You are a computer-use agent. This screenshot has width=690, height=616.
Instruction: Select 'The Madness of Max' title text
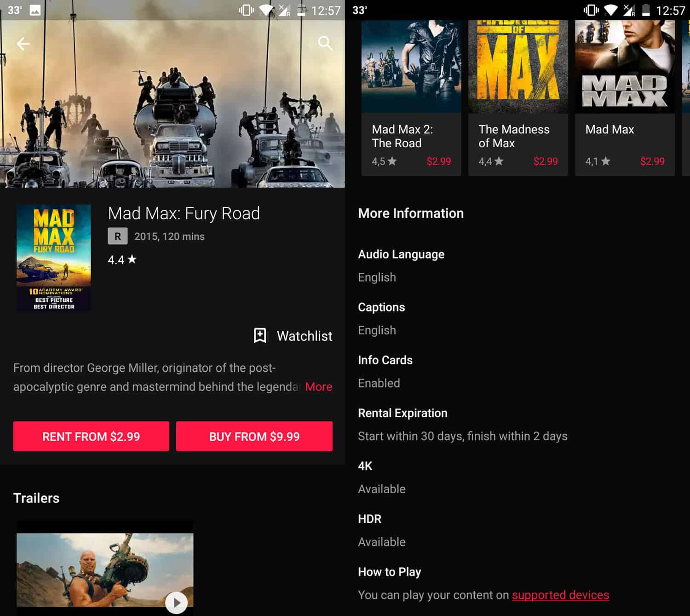click(x=514, y=136)
